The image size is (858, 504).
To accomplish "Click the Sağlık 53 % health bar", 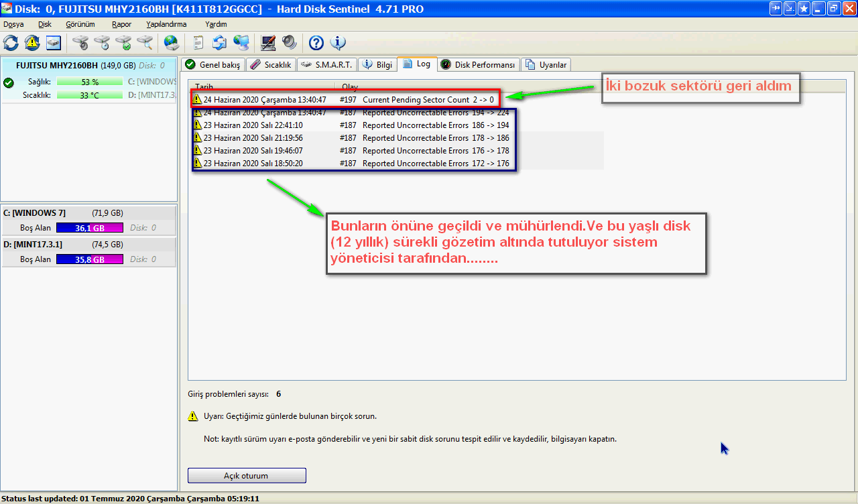I will point(90,82).
